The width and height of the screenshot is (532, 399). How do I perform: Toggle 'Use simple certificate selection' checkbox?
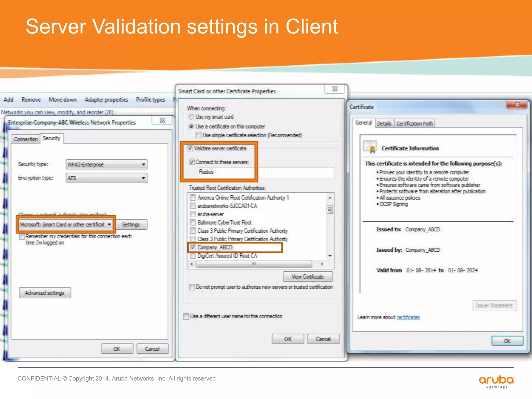[x=198, y=135]
